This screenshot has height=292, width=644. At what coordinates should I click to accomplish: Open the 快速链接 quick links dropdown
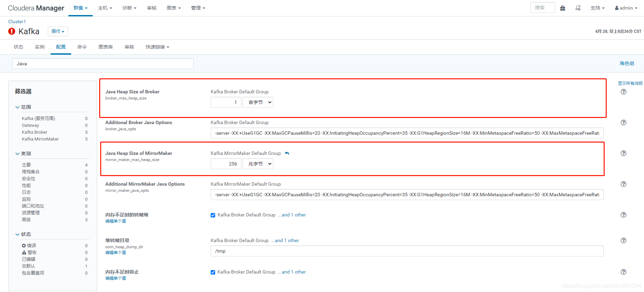[157, 47]
